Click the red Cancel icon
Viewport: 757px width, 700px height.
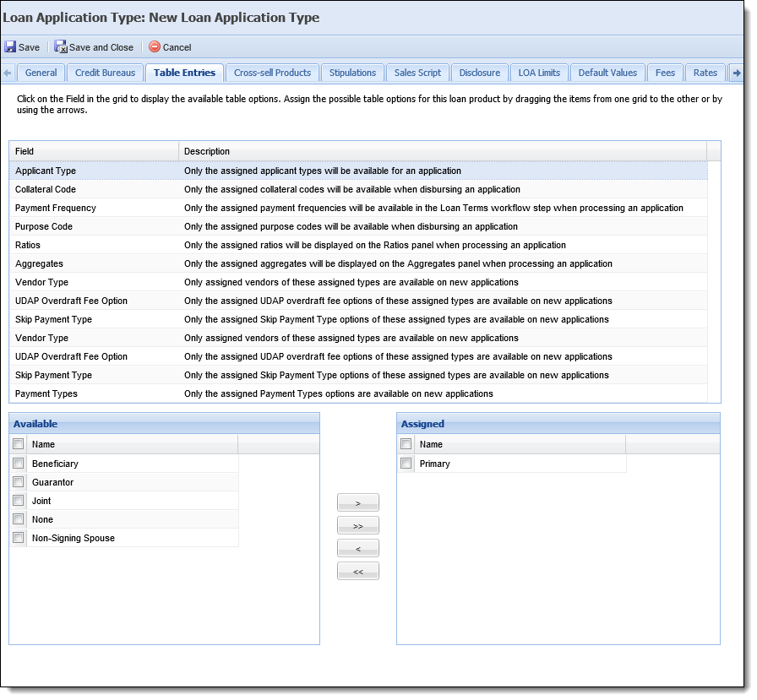[155, 46]
